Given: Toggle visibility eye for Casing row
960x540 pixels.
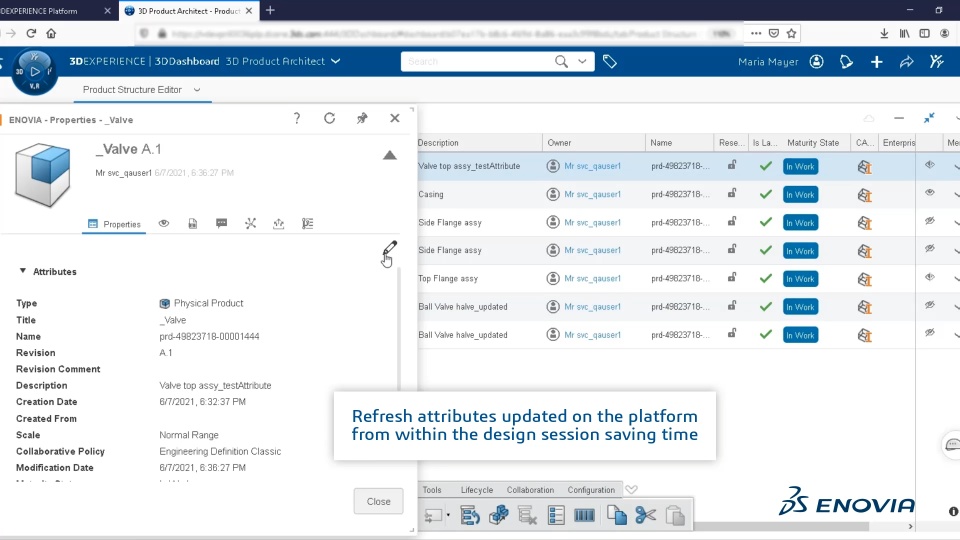Looking at the screenshot, I should pyautogui.click(x=929, y=193).
